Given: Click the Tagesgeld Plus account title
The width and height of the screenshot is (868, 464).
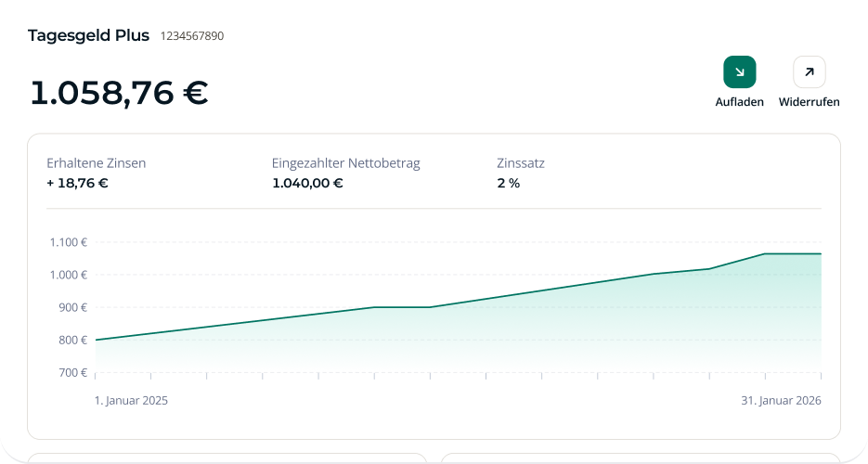Looking at the screenshot, I should pos(88,35).
